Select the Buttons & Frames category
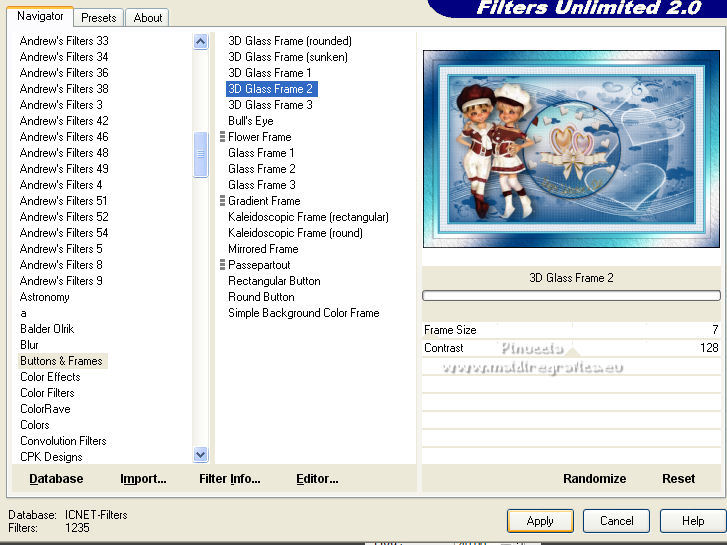This screenshot has height=545, width=727. pyautogui.click(x=61, y=361)
